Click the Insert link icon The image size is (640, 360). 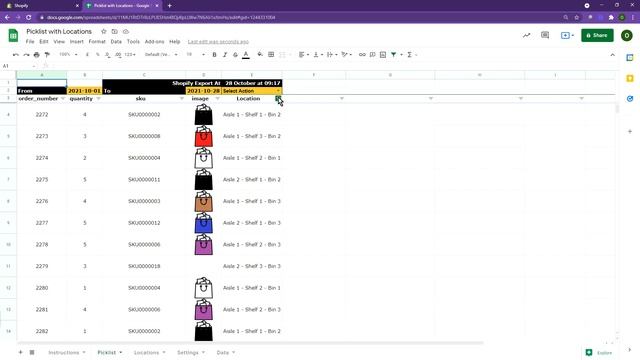coord(362,55)
